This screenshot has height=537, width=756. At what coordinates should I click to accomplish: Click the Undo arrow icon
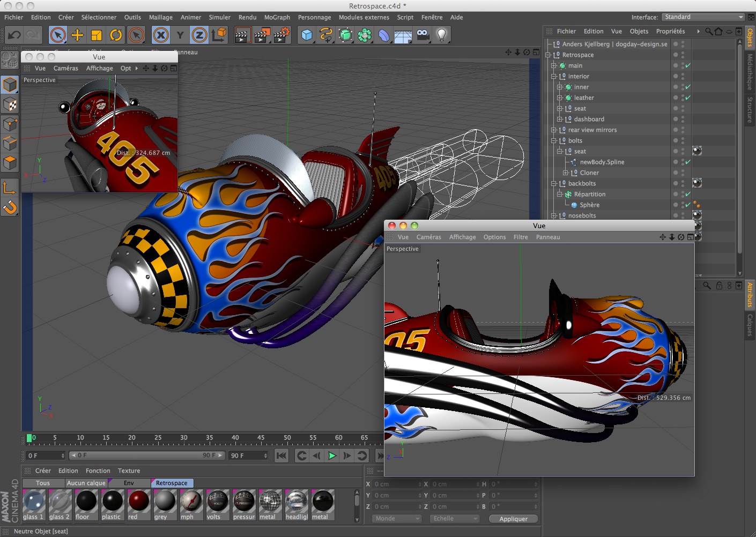[14, 35]
